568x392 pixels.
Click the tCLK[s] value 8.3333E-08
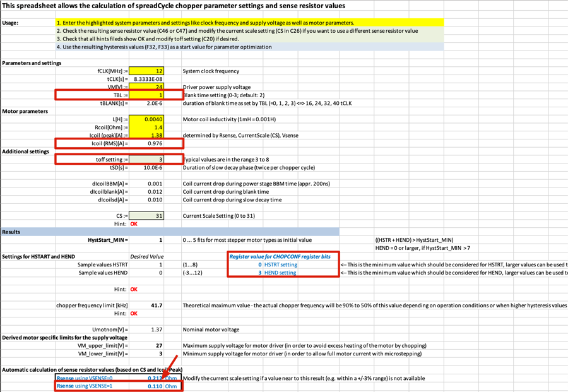click(x=146, y=80)
